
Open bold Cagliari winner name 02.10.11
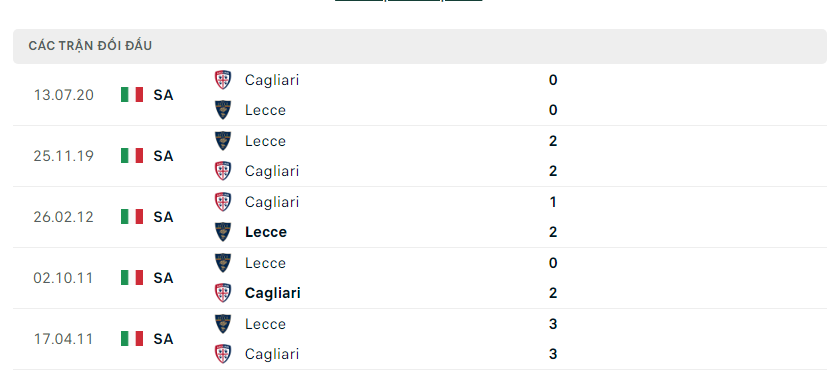pyautogui.click(x=273, y=293)
